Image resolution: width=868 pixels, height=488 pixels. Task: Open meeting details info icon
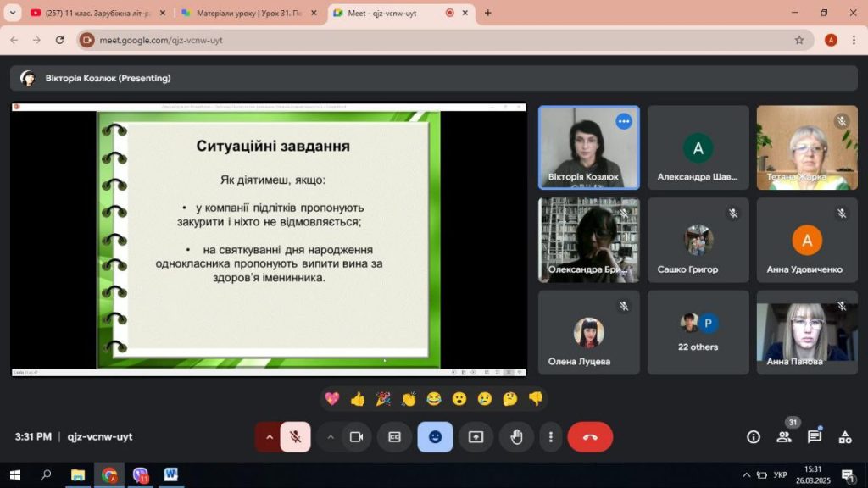click(x=753, y=437)
